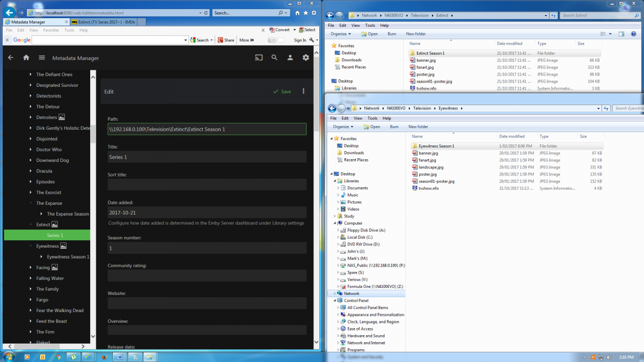644x362 pixels.
Task: Click the Windows Start button
Action: (9, 357)
